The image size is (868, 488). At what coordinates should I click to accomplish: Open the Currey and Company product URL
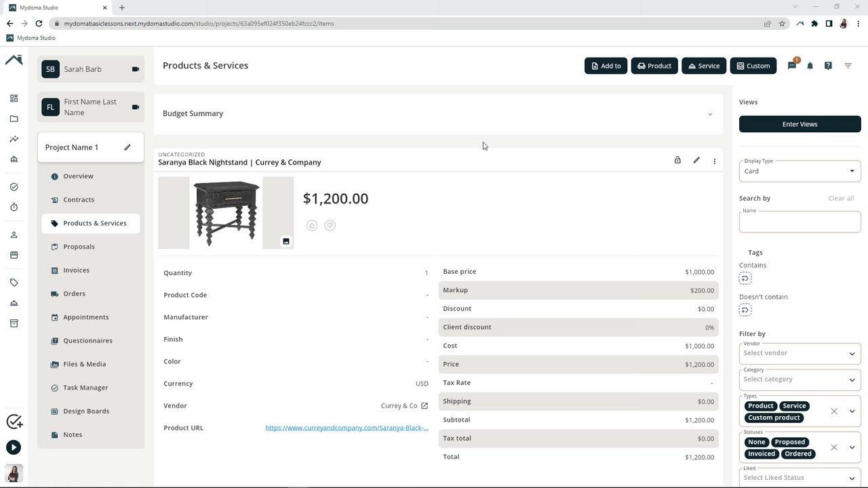click(347, 428)
